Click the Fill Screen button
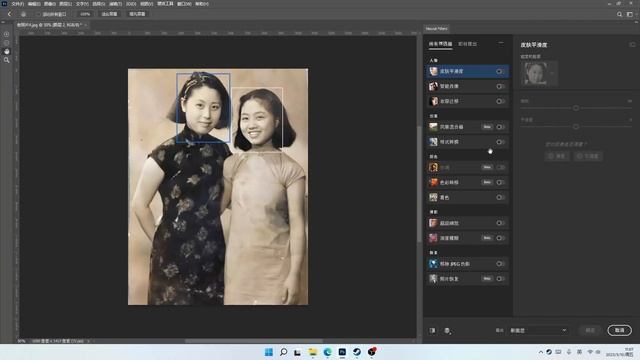Viewport: 640px width, 360px height. [x=137, y=14]
